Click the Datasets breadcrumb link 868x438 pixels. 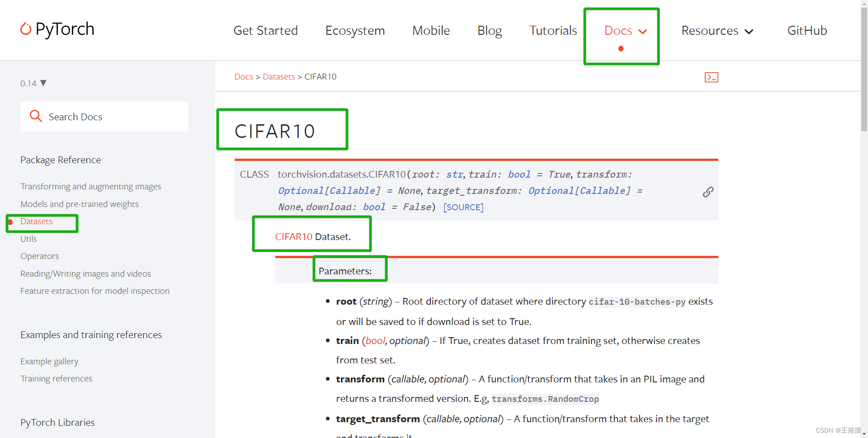tap(279, 77)
